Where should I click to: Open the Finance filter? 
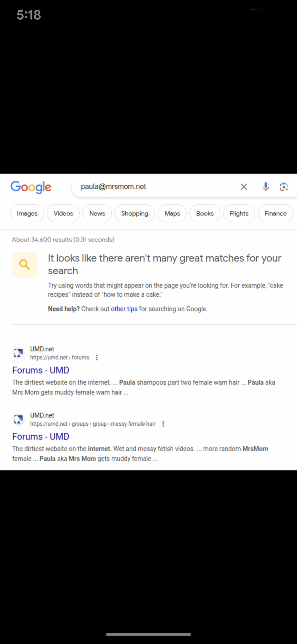click(x=275, y=213)
